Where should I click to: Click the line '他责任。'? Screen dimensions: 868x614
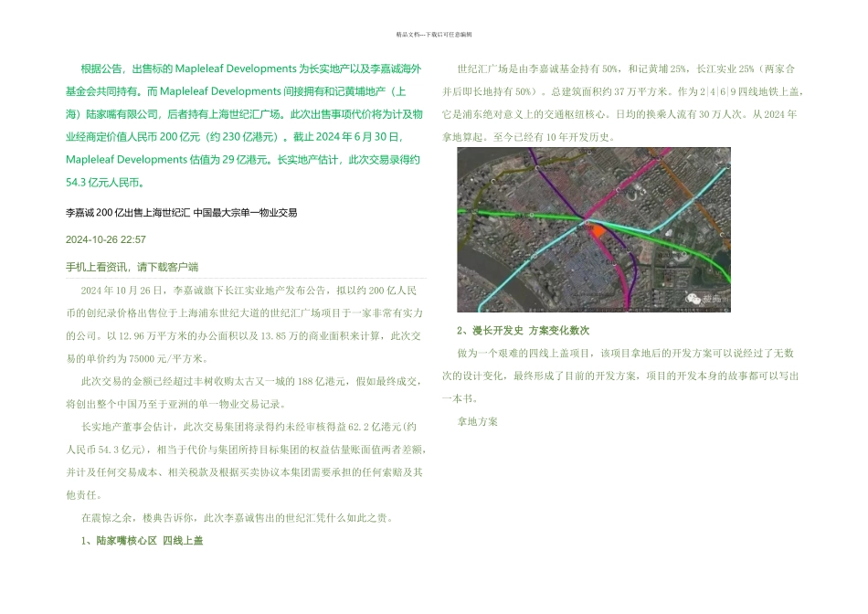point(84,495)
